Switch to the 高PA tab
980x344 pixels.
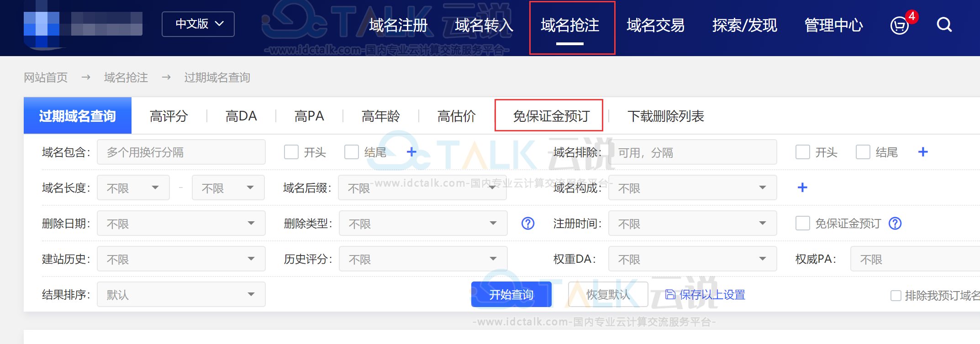[309, 116]
